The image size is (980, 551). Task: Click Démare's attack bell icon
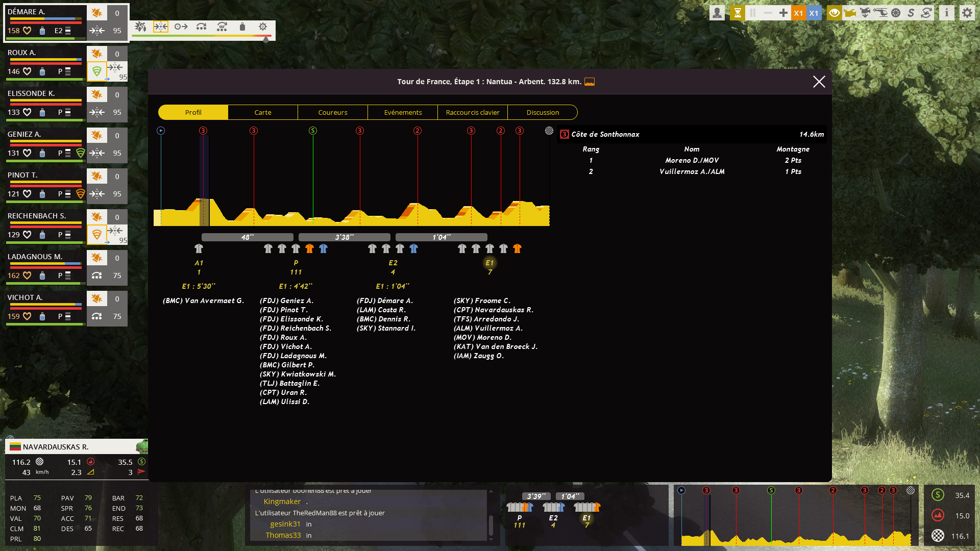(x=97, y=13)
